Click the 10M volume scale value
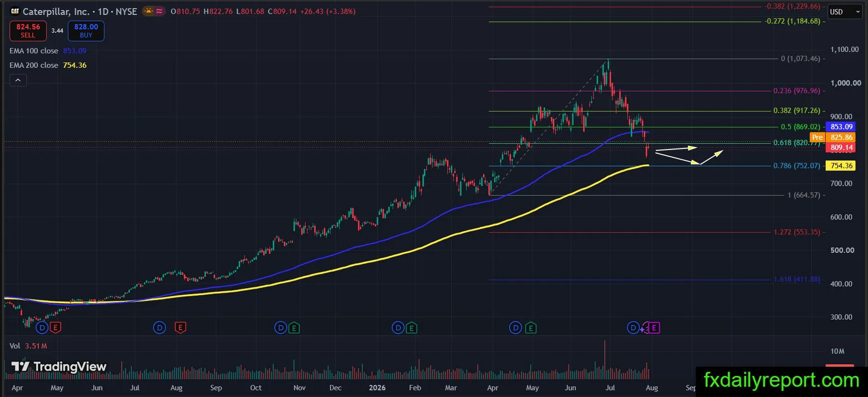This screenshot has width=868, height=397. (x=837, y=351)
